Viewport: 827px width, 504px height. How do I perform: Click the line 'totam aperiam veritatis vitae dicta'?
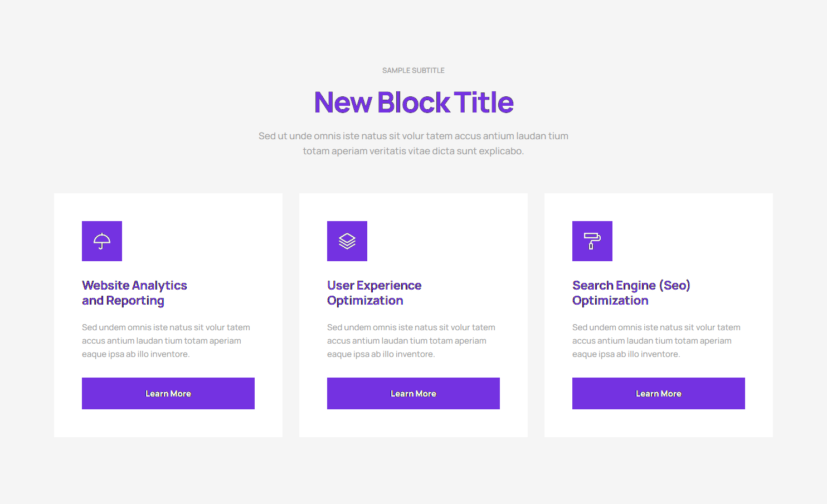pyautogui.click(x=413, y=151)
